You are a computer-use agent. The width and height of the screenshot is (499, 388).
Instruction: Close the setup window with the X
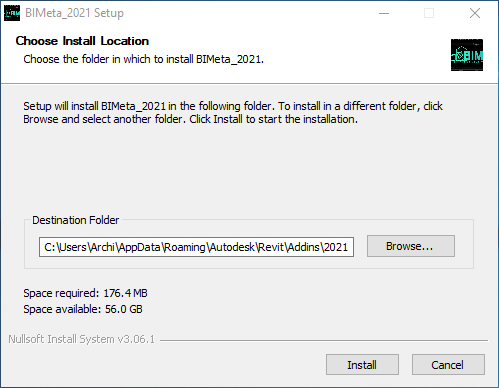click(475, 13)
